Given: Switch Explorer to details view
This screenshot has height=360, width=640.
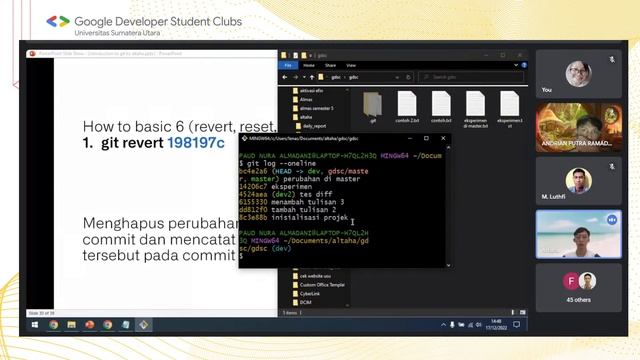Looking at the screenshot, I should (x=513, y=313).
